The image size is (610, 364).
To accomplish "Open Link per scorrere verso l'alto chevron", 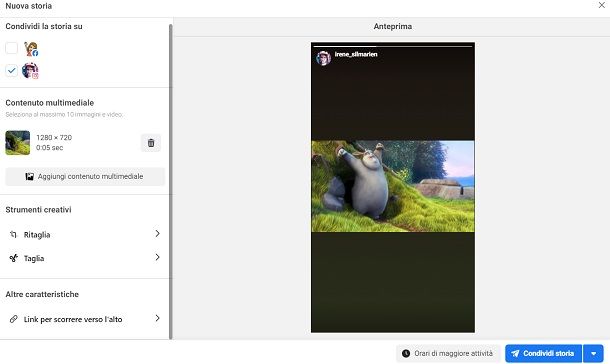I will [x=157, y=318].
